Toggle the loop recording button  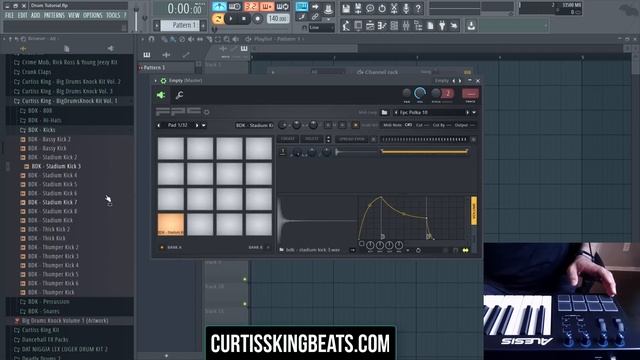[x=282, y=7]
